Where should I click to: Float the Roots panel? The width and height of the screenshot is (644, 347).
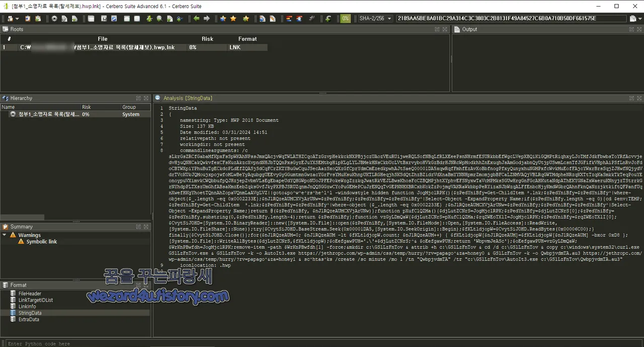[x=438, y=29]
